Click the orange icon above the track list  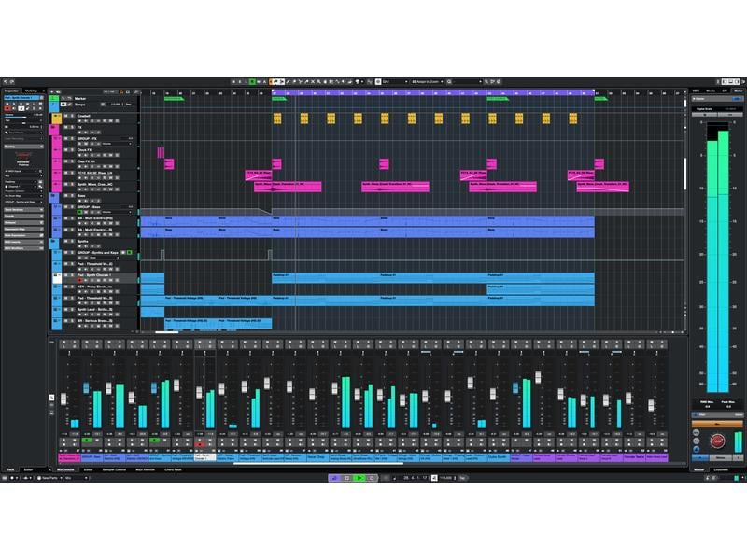tap(121, 91)
